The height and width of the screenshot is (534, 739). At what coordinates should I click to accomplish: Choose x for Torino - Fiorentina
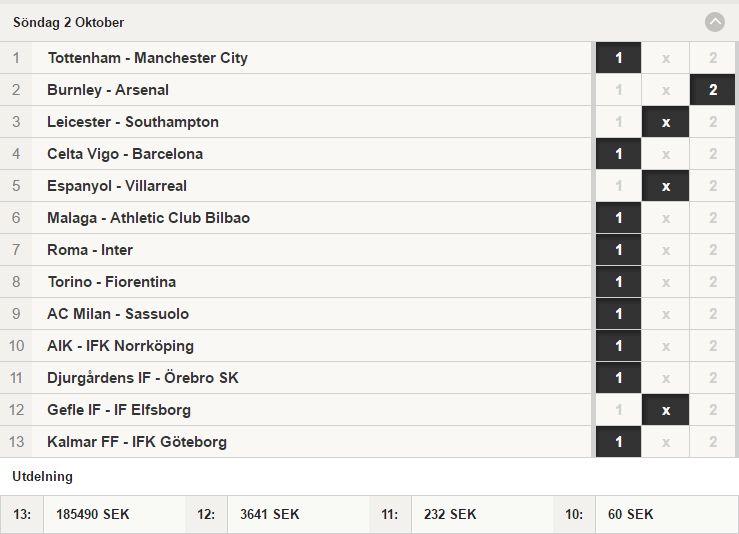tap(665, 282)
